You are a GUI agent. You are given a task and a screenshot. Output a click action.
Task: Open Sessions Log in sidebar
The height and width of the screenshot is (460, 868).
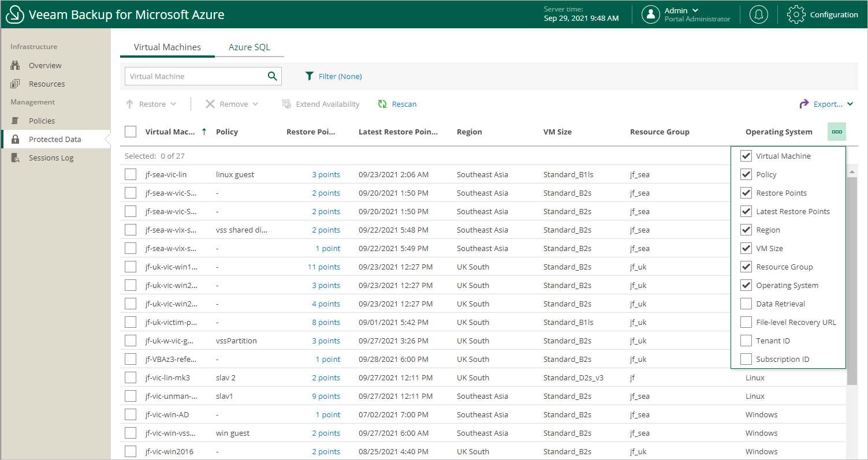51,158
